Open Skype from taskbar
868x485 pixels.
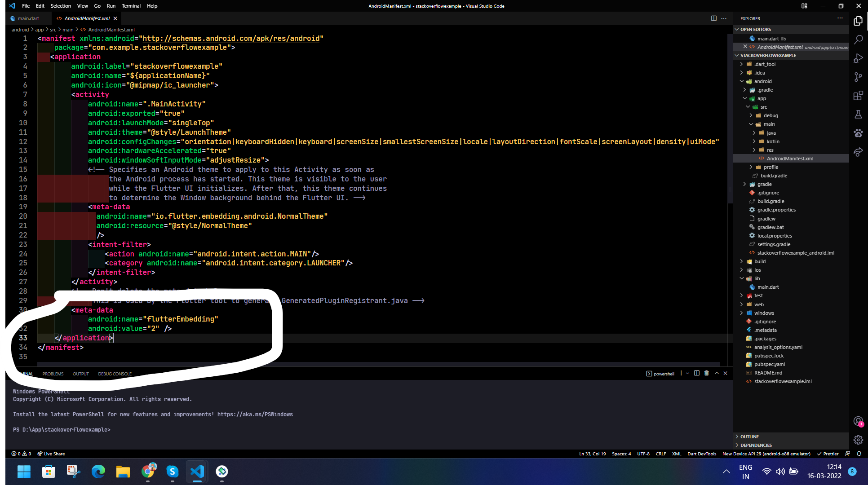pyautogui.click(x=173, y=472)
